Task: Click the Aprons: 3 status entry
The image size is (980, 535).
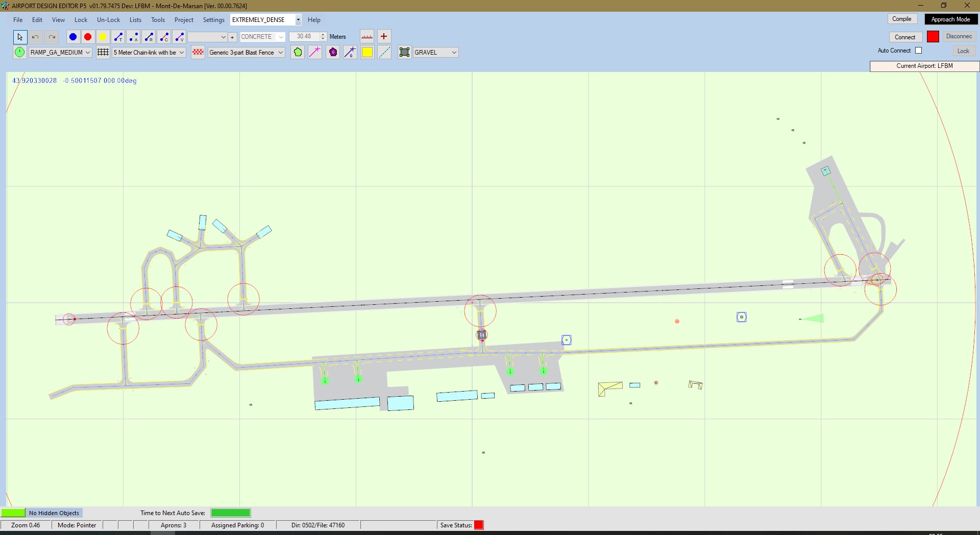Action: 174,525
